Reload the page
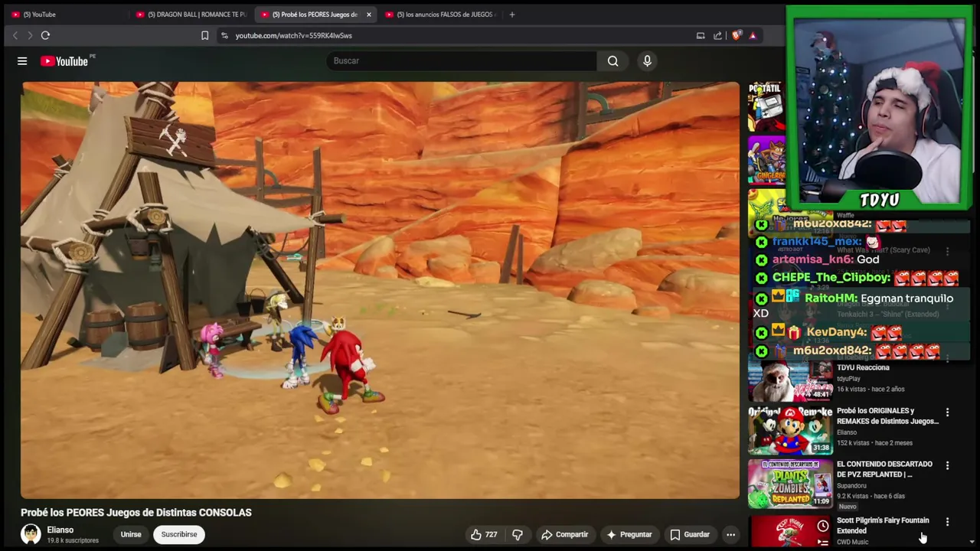Image resolution: width=980 pixels, height=551 pixels. pos(45,35)
